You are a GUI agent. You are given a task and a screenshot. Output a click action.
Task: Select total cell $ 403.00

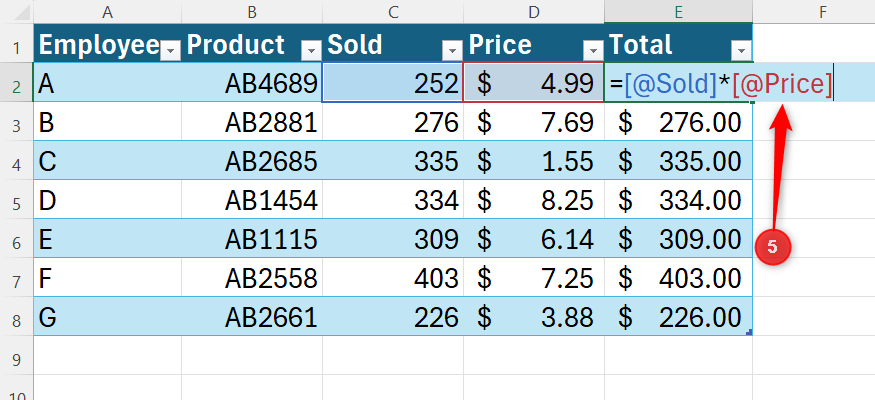click(679, 277)
